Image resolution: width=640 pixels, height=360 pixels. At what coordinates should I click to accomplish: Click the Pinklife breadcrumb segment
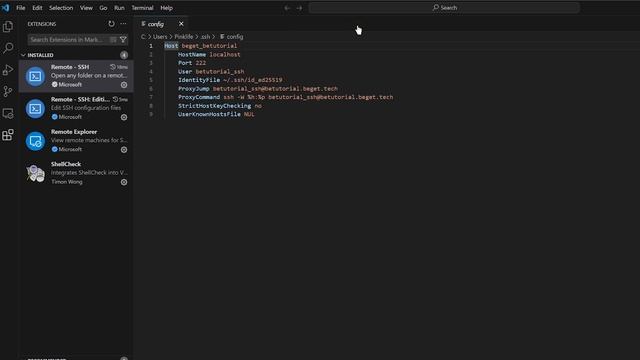184,37
